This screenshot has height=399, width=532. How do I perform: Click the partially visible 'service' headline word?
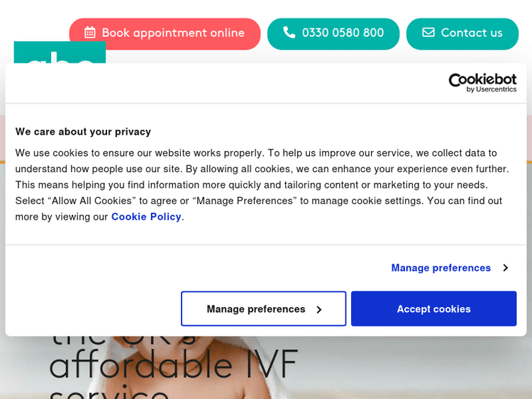[x=109, y=393]
